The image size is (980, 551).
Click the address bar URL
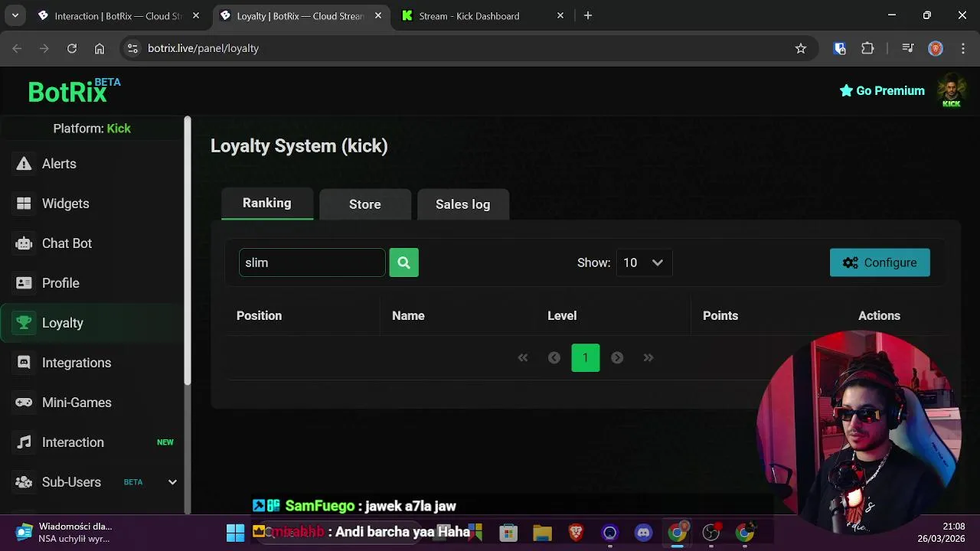pyautogui.click(x=203, y=48)
